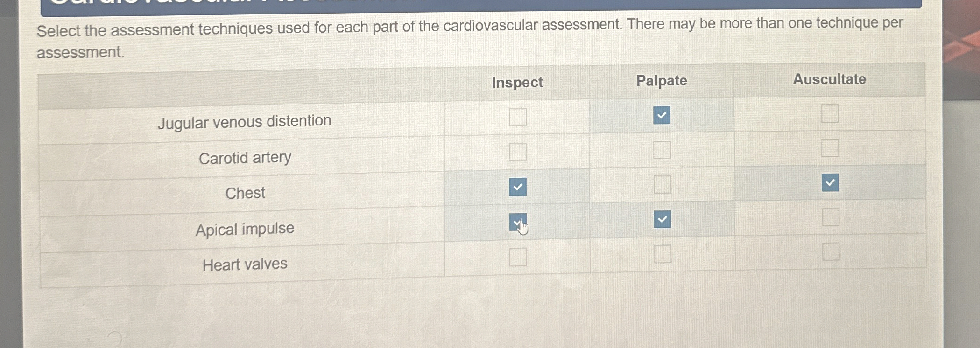Check Inspect for Heart valves
This screenshot has height=348, width=980.
518,257
